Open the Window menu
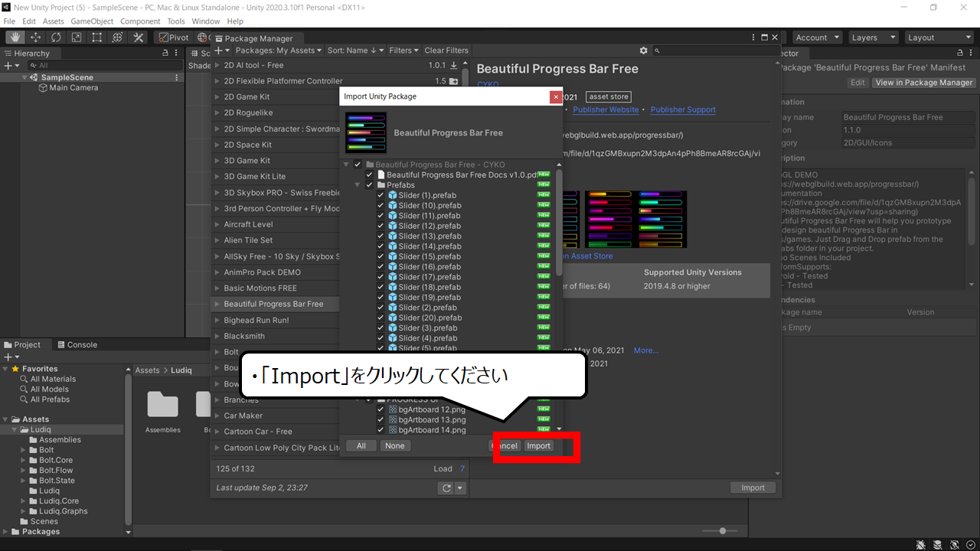 pos(205,21)
